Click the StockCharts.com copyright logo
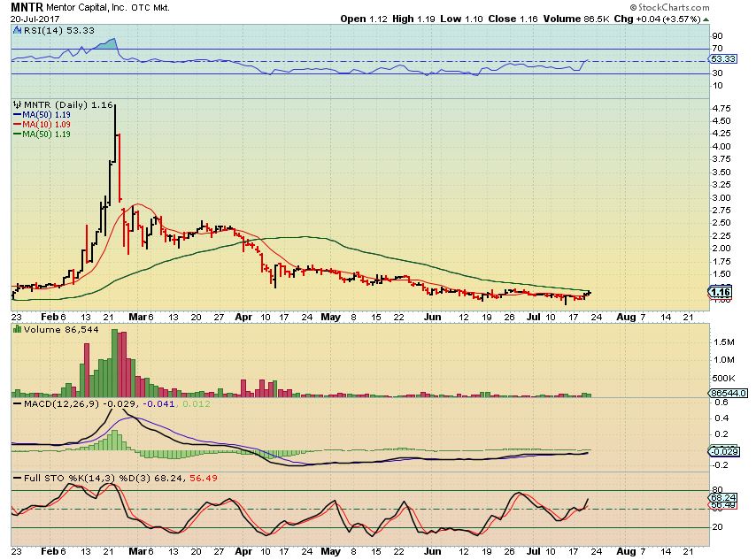Image resolution: width=756 pixels, height=560 pixels. (x=669, y=7)
